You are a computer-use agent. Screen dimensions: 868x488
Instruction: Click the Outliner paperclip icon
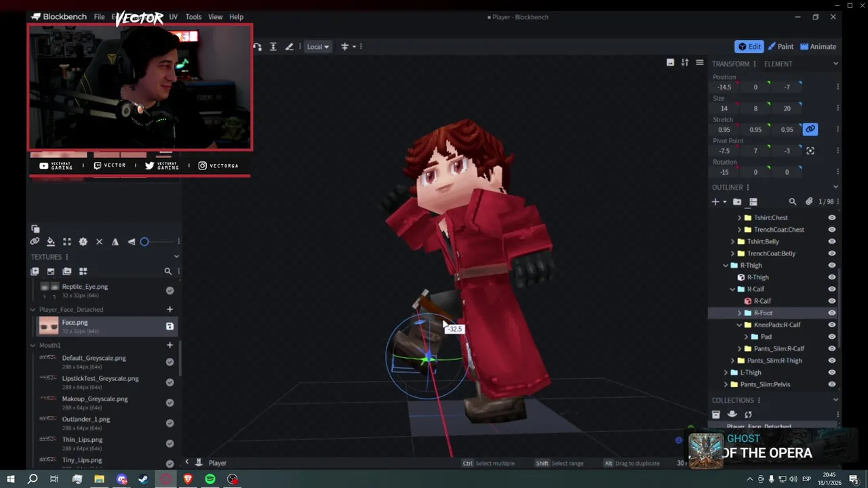pos(809,201)
